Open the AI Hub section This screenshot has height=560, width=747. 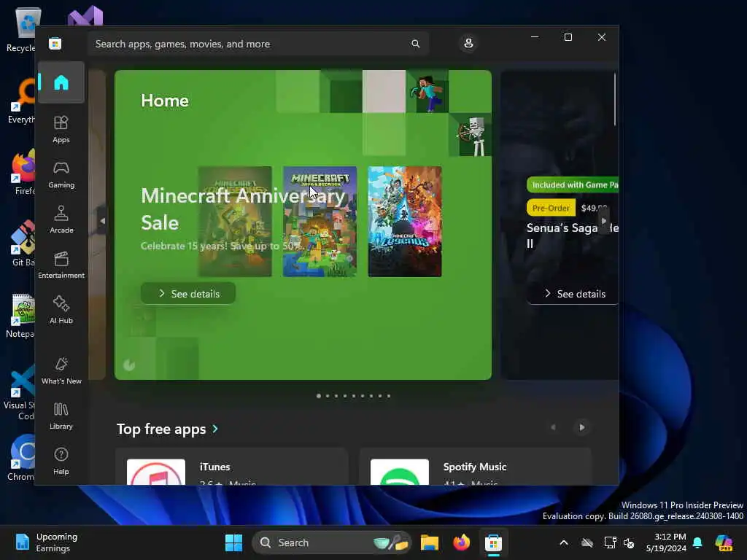coord(61,310)
